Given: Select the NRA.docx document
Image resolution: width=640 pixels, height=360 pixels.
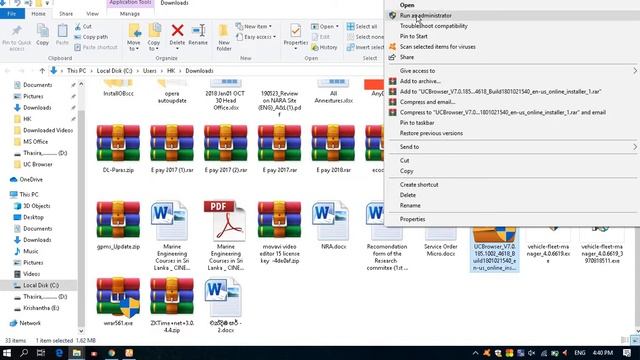Looking at the screenshot, I should [333, 225].
